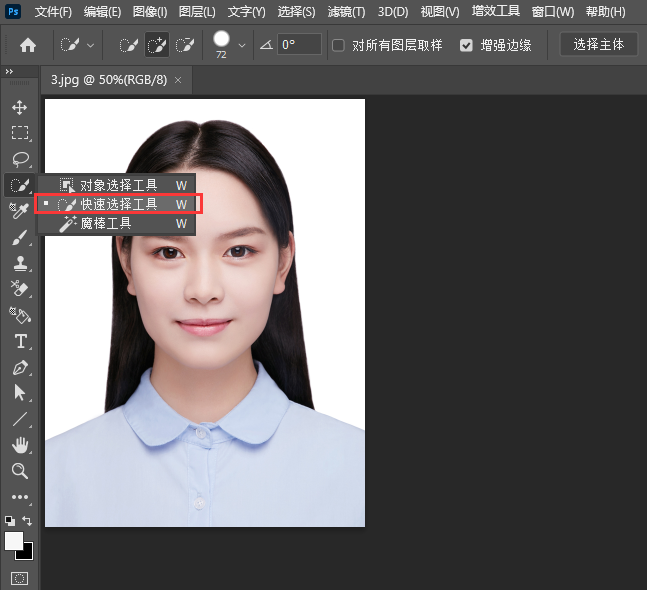Viewport: 647px width, 590px height.
Task: Choose 魔棒工具 from the flyout
Action: [106, 224]
